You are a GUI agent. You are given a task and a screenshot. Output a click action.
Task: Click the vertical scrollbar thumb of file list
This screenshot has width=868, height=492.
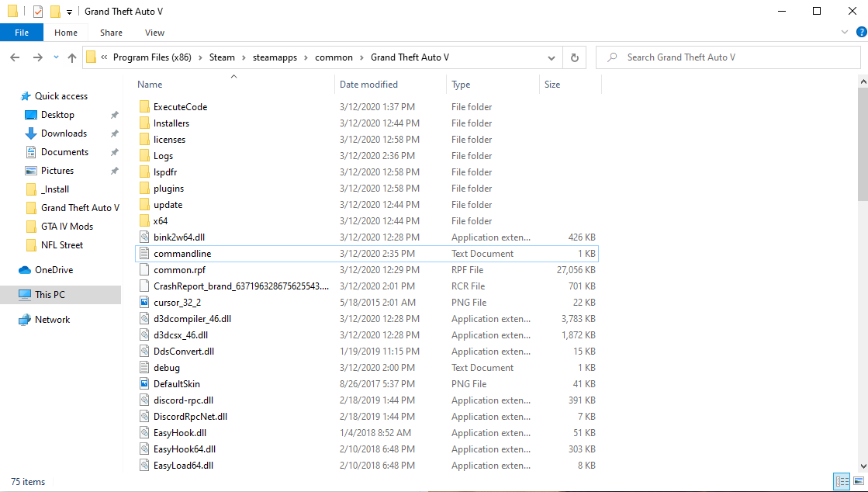863,144
